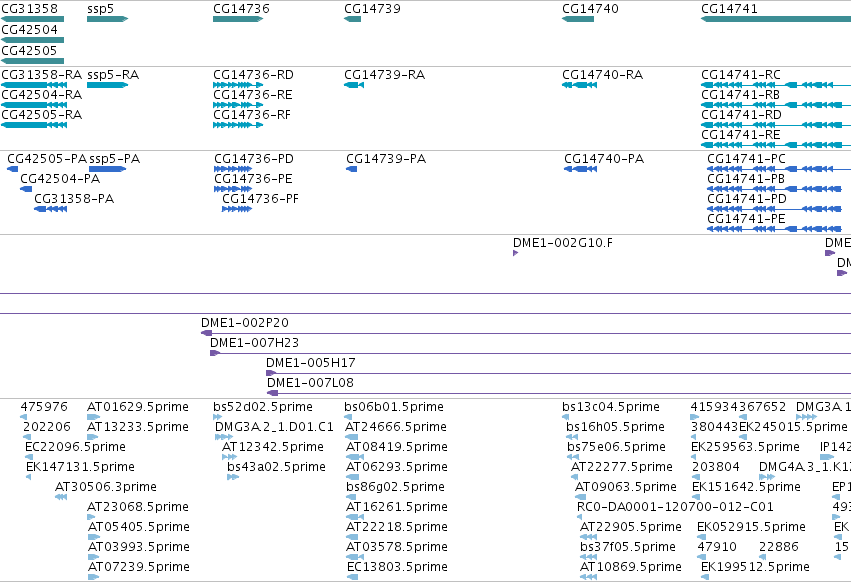Image resolution: width=851 pixels, height=582 pixels.
Task: Select EST AT30506.3prime
Action: tap(61, 497)
